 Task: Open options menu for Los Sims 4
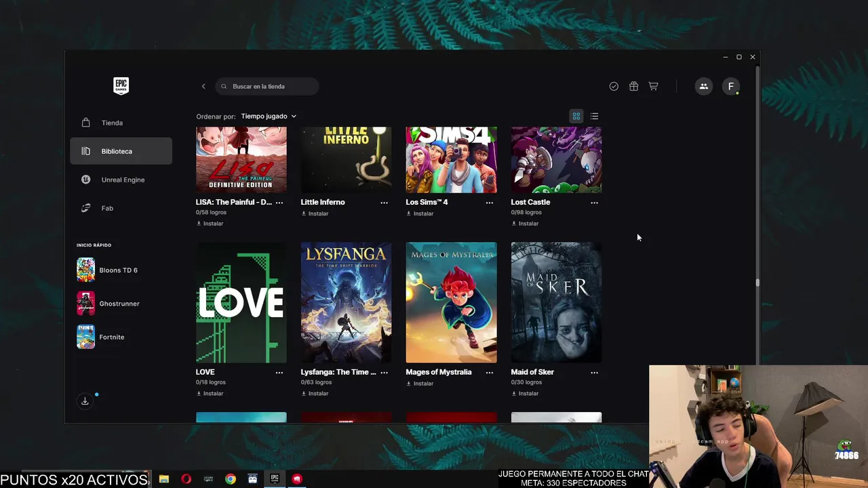click(490, 203)
